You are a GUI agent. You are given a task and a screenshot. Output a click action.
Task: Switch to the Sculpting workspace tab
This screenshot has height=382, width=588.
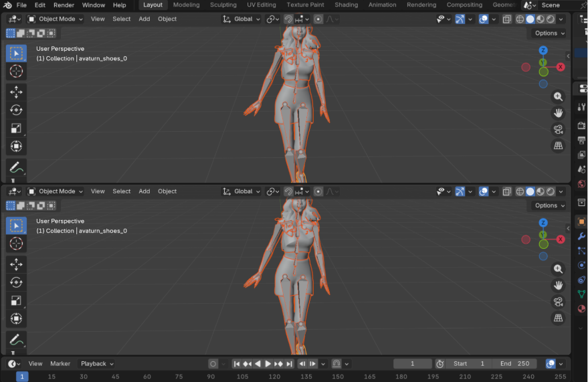point(223,5)
